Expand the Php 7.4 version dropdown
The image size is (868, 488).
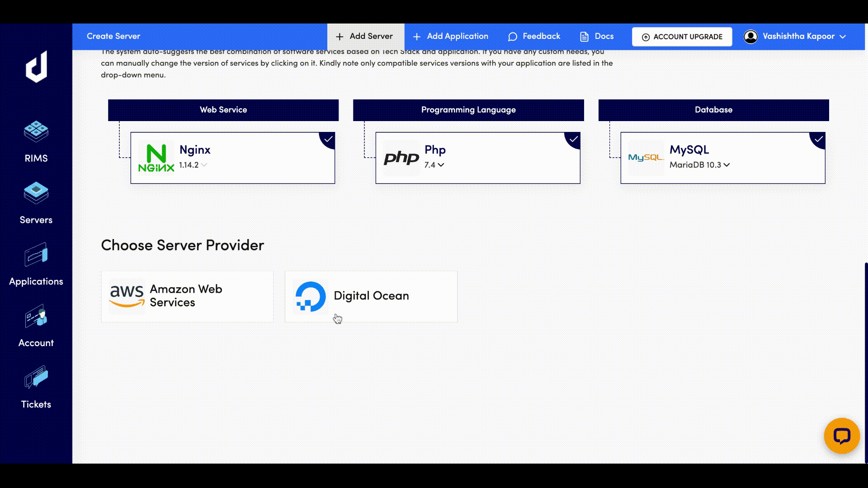[x=441, y=165]
